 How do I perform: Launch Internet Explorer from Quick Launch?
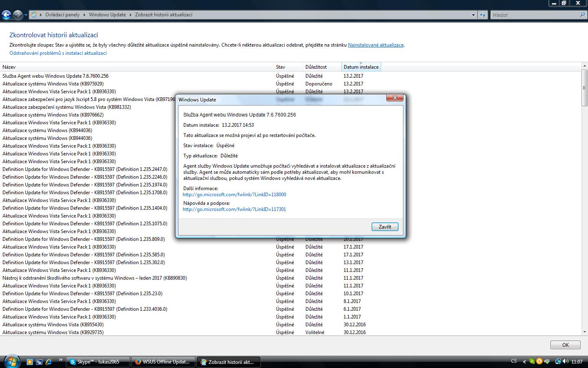(x=49, y=362)
